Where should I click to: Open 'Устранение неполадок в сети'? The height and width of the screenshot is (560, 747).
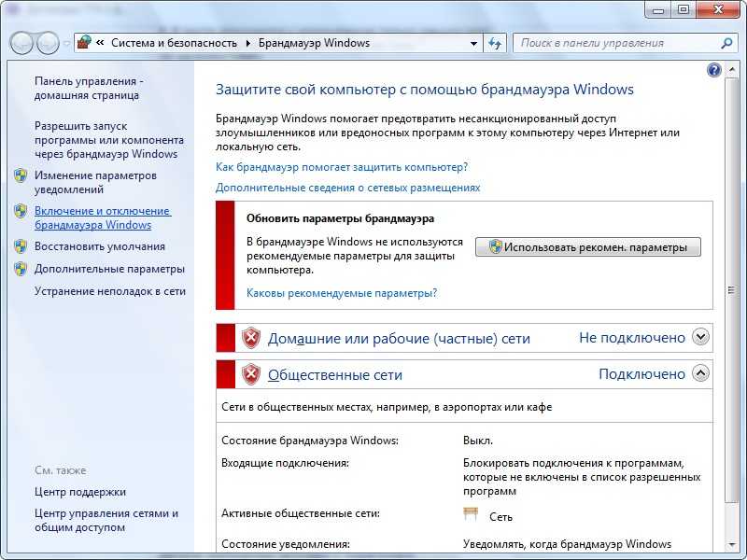point(109,291)
